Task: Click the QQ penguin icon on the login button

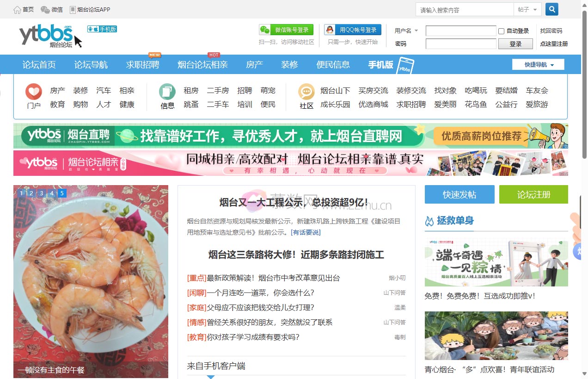Action: tap(330, 29)
